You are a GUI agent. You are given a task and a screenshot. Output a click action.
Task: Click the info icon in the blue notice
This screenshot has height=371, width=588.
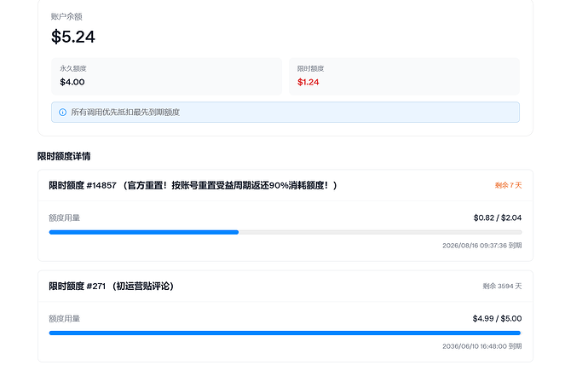tap(62, 113)
